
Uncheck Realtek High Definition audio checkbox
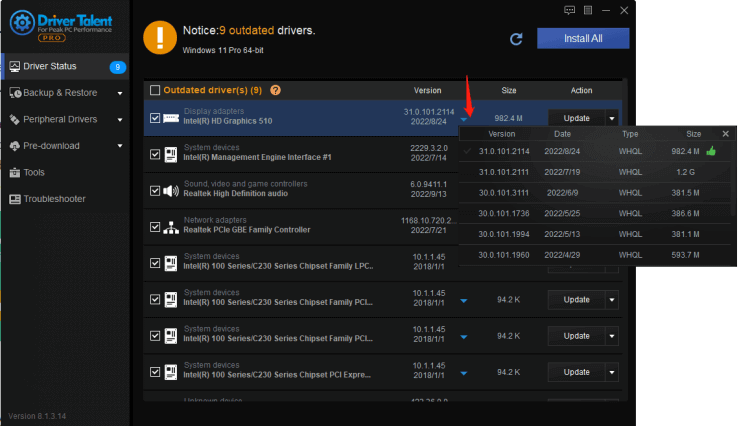(154, 190)
